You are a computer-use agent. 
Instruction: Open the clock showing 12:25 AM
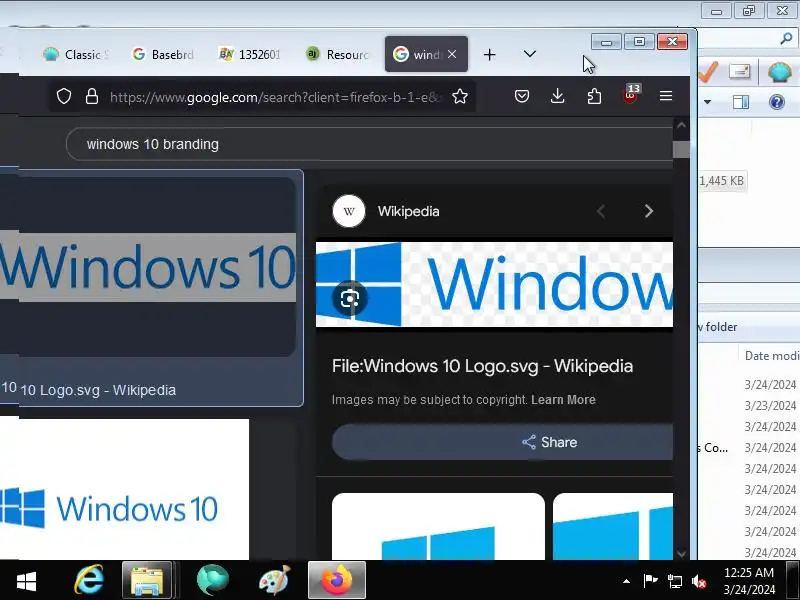pos(749,581)
